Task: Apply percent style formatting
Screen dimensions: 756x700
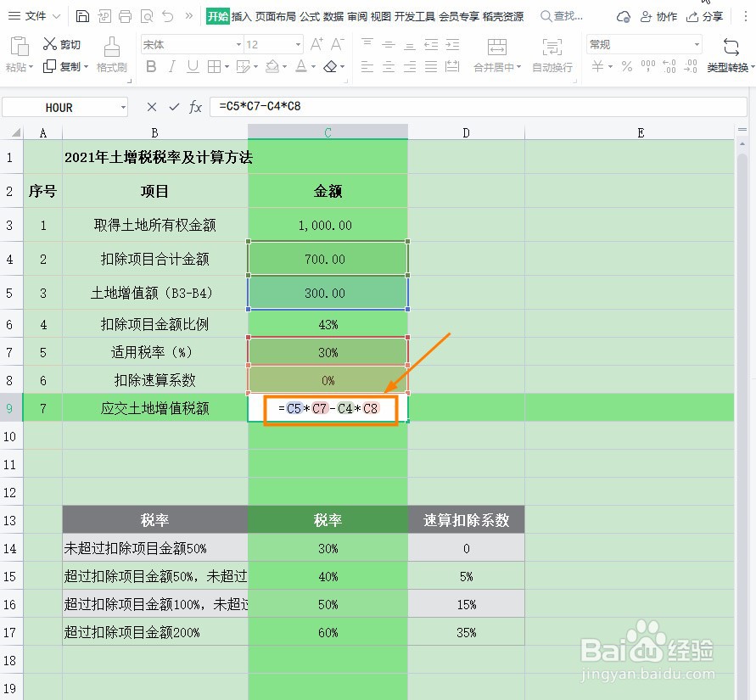Action: coord(626,67)
